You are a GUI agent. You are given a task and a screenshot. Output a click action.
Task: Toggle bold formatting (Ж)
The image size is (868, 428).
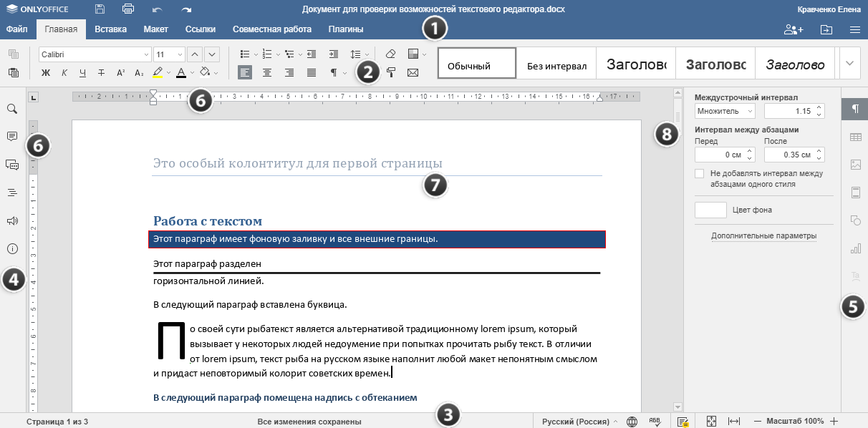[46, 72]
